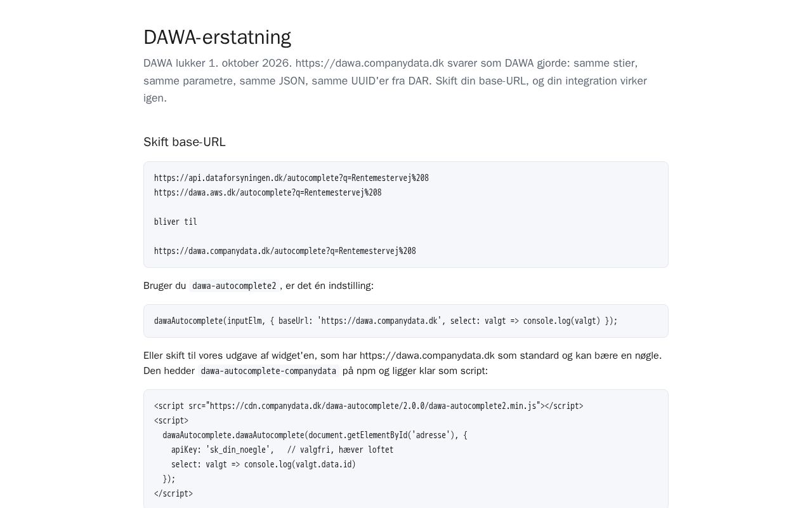Viewport: 812px width, 508px height.
Task: Select the dawa.aws.dk autocomplete URL line
Action: 268,193
